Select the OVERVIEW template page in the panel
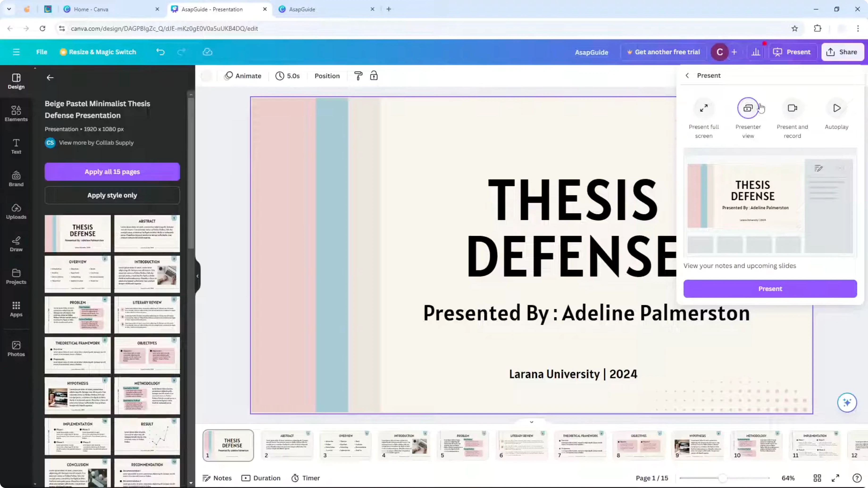868x488 pixels. pos(78,274)
